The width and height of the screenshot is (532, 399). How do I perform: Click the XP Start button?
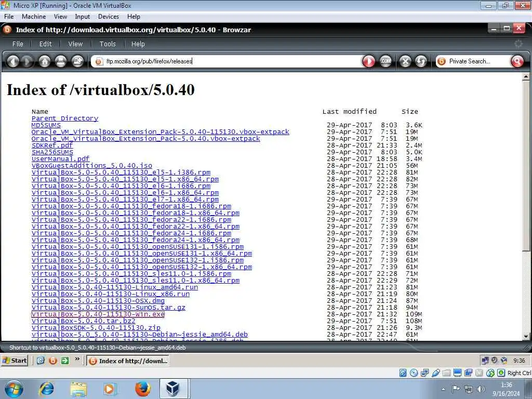tap(14, 361)
